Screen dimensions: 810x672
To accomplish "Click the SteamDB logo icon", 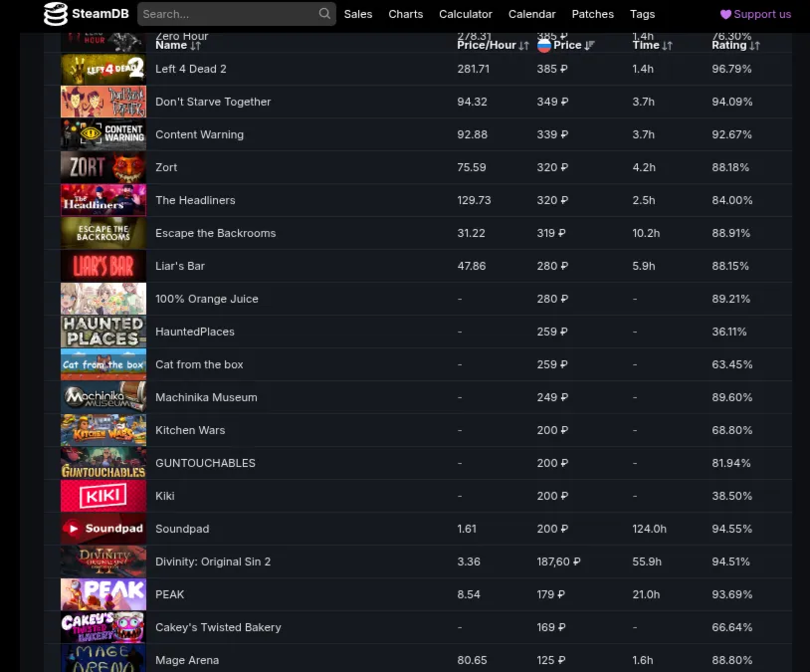I will tap(56, 14).
